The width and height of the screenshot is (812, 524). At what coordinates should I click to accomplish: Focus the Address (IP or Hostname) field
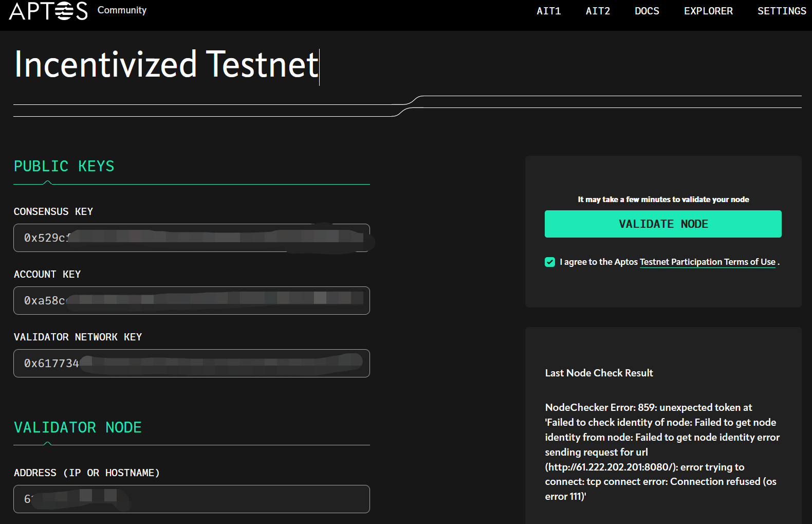(192, 499)
